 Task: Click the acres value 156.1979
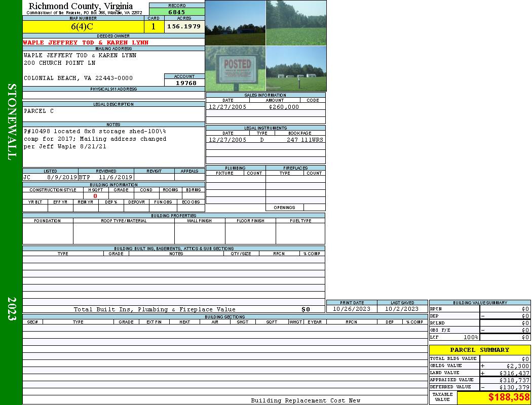pyautogui.click(x=184, y=26)
